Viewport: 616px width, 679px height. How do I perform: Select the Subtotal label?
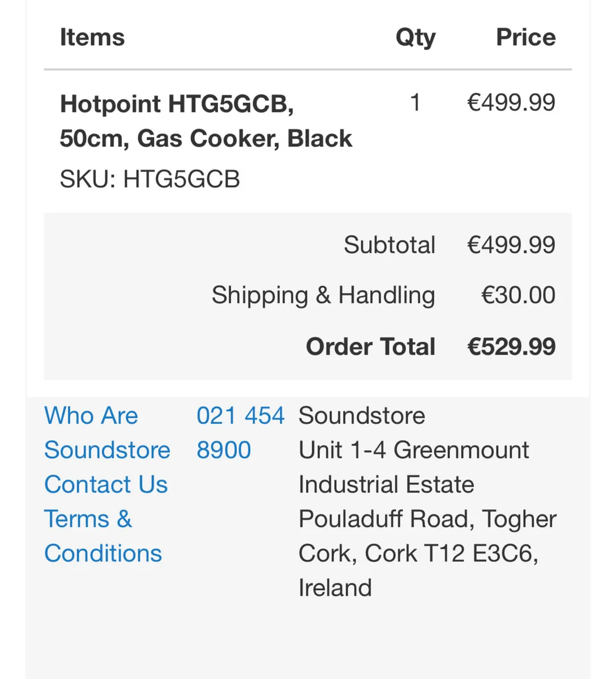(x=389, y=244)
